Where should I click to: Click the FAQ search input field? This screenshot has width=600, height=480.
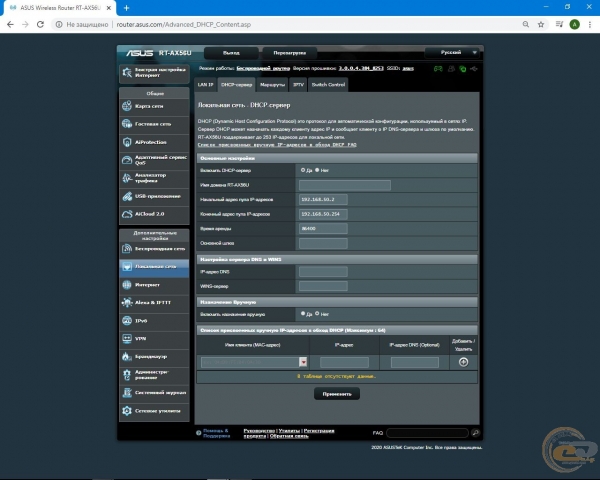[x=427, y=433]
